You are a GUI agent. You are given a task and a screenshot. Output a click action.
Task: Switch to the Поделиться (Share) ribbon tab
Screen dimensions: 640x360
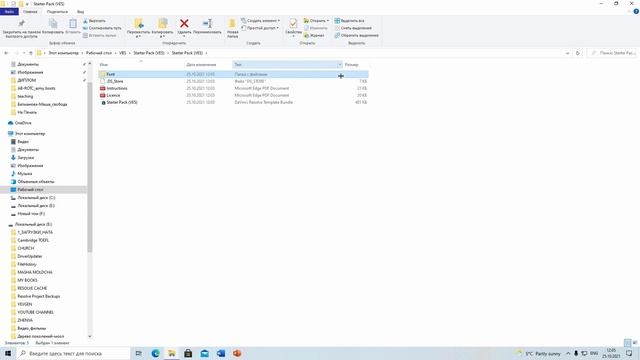(57, 12)
